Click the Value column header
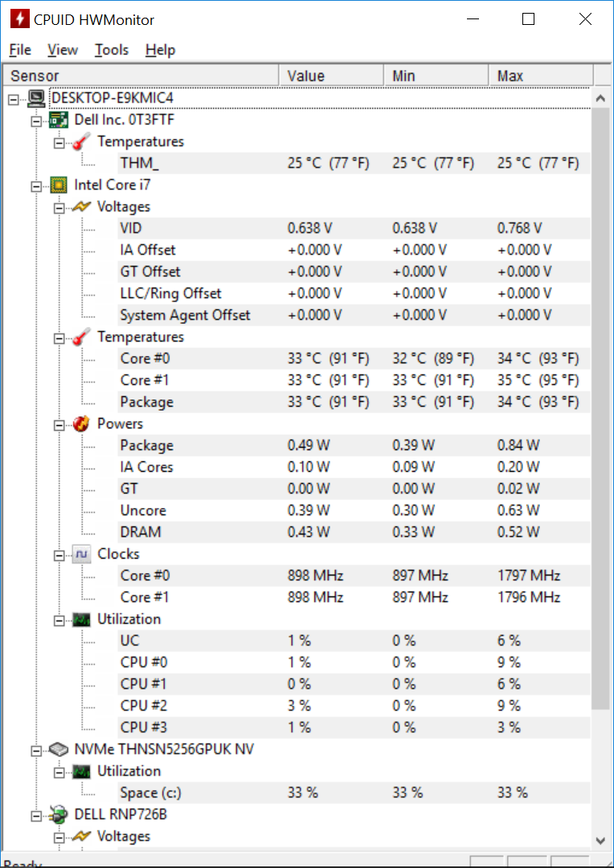 [331, 76]
